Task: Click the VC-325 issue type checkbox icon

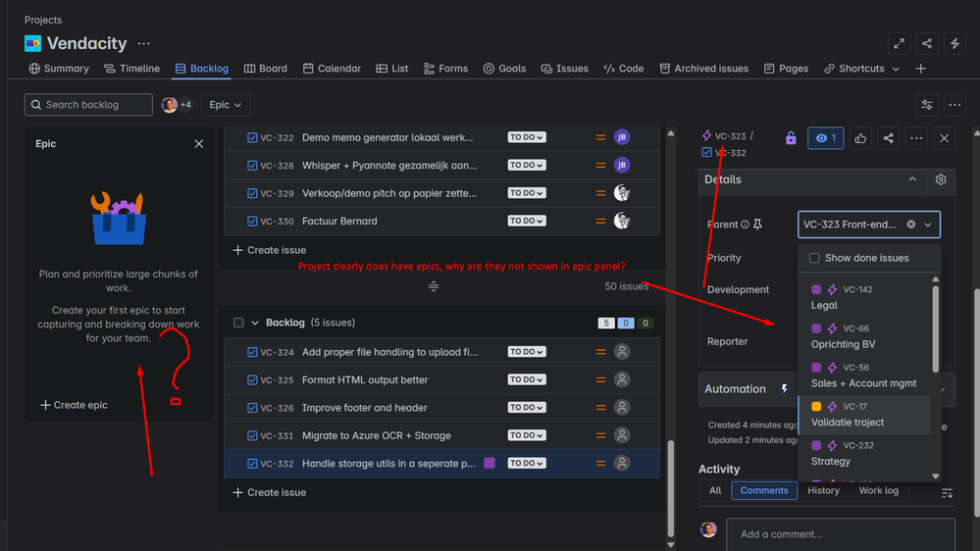Action: [x=252, y=379]
